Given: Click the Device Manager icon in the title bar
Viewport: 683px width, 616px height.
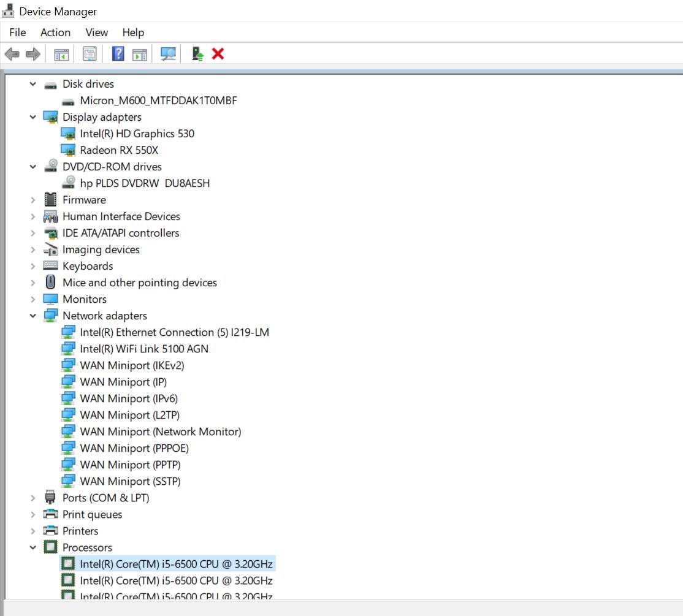Looking at the screenshot, I should [x=9, y=10].
